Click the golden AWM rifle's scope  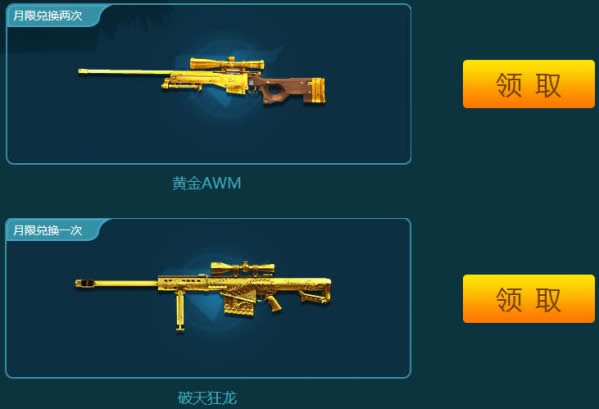click(x=227, y=64)
